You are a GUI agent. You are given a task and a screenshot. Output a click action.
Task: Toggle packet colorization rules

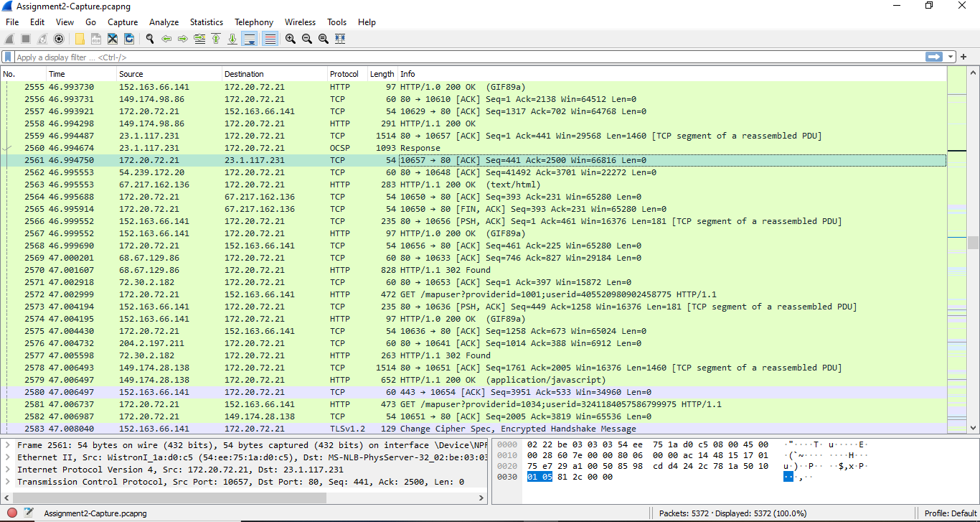coord(270,39)
